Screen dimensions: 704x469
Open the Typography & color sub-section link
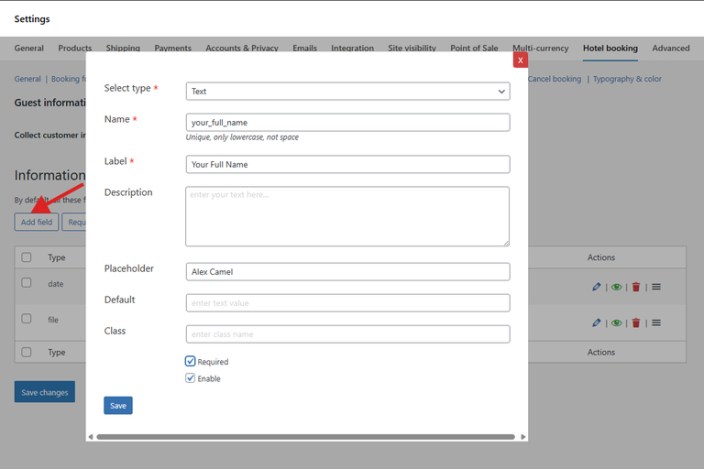pyautogui.click(x=627, y=79)
